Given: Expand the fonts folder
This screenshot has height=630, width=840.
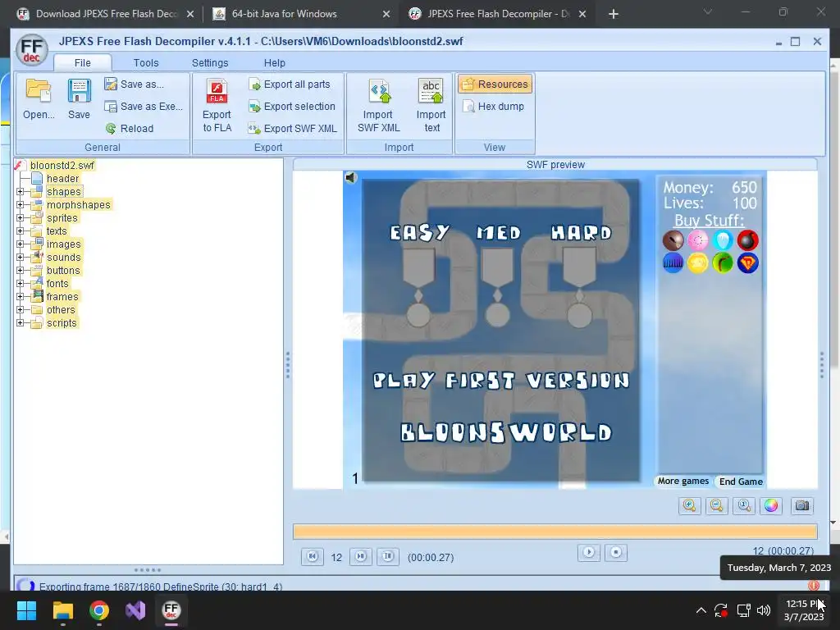Looking at the screenshot, I should [x=20, y=283].
